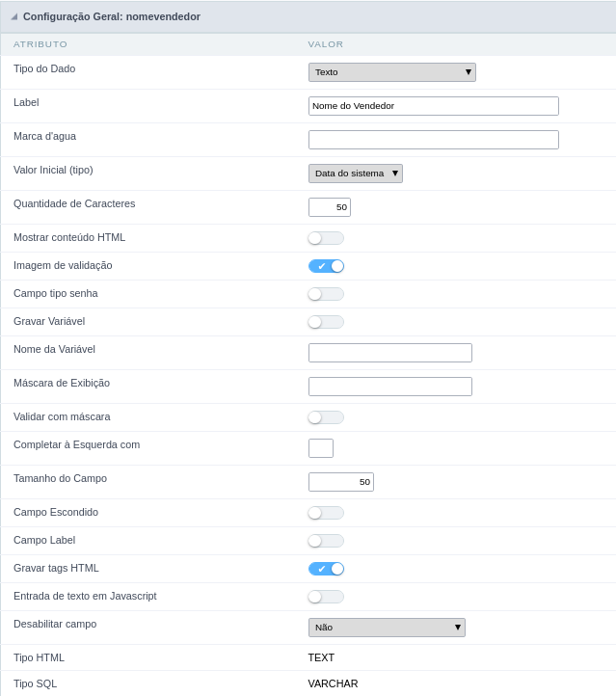Click the Completar à Esquerda com box
The image size is (616, 696).
coord(320,448)
